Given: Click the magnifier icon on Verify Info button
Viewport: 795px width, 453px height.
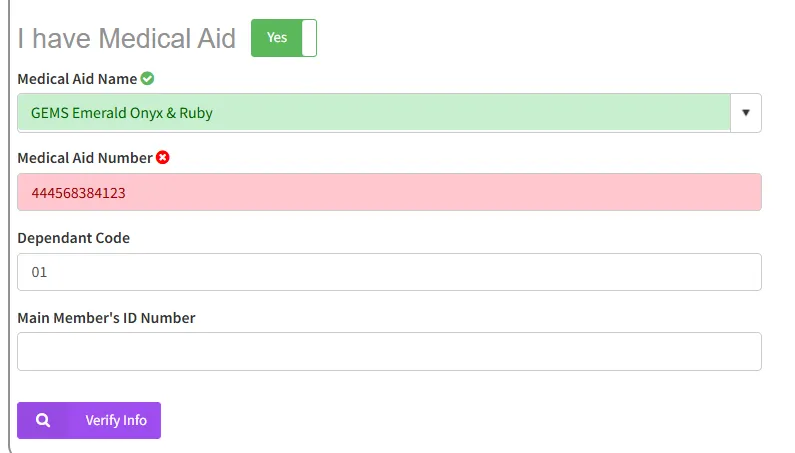Looking at the screenshot, I should tap(43, 420).
